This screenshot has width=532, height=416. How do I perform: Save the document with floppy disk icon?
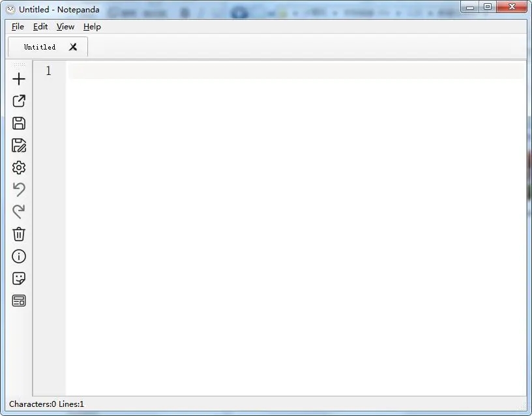pyautogui.click(x=19, y=123)
